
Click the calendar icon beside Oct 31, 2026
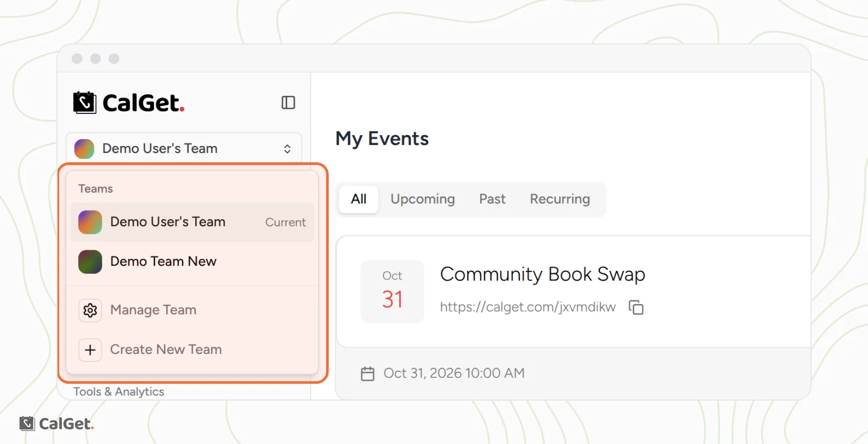point(368,373)
